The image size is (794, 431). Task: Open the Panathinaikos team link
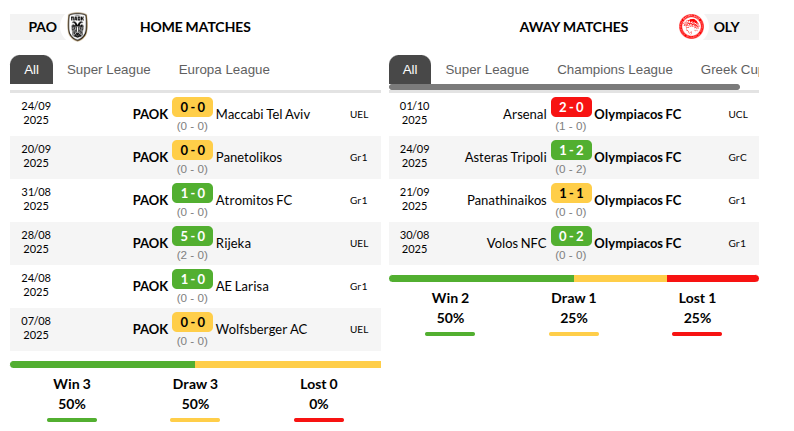tap(507, 200)
